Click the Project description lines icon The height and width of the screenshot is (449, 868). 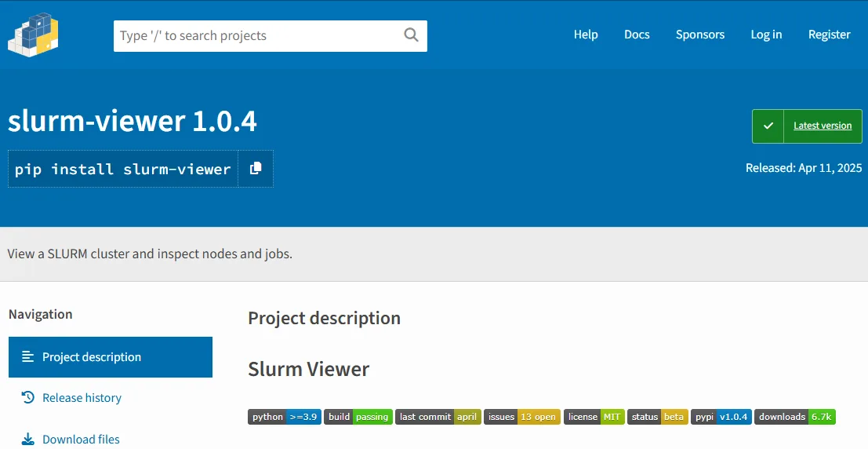point(28,357)
